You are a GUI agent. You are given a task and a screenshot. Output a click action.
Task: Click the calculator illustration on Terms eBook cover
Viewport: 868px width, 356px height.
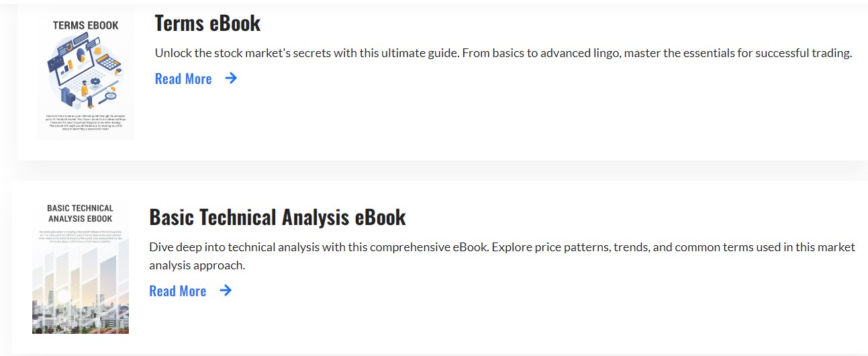[x=107, y=62]
